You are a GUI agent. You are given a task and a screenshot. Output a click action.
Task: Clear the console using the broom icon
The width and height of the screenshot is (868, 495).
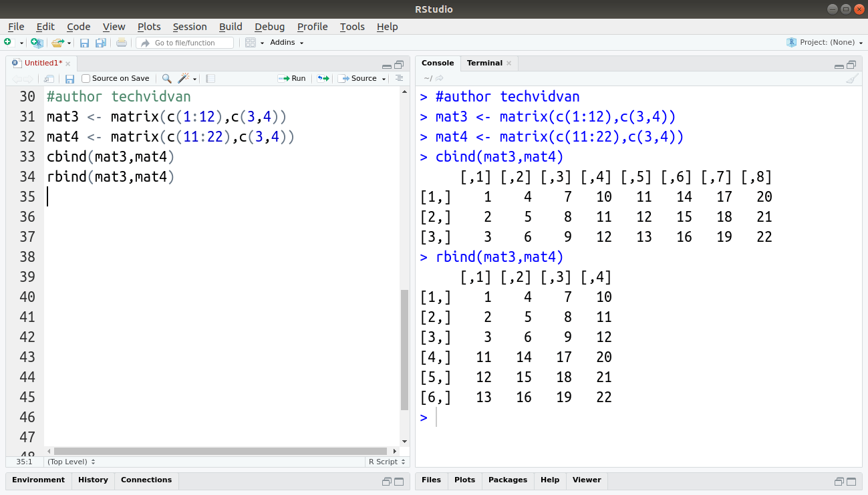coord(853,78)
